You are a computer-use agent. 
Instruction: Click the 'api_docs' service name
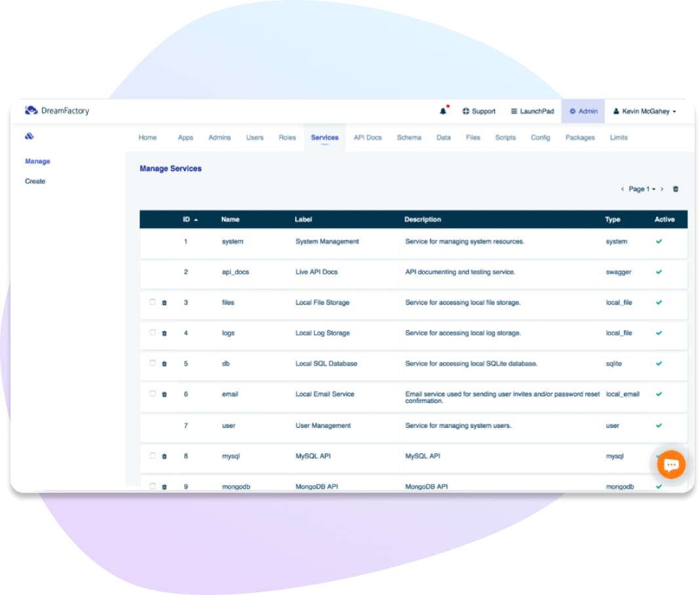[x=235, y=272]
